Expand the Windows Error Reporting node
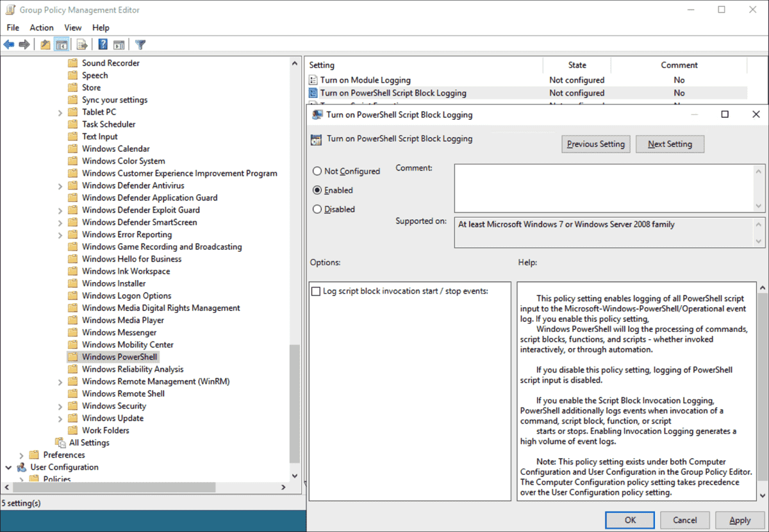Screen dimensions: 769x532 tap(60, 234)
